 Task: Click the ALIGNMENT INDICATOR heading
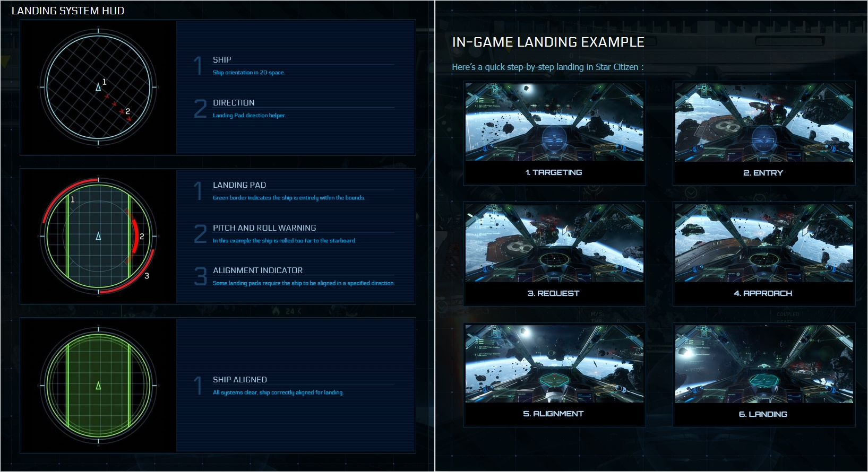pyautogui.click(x=257, y=270)
